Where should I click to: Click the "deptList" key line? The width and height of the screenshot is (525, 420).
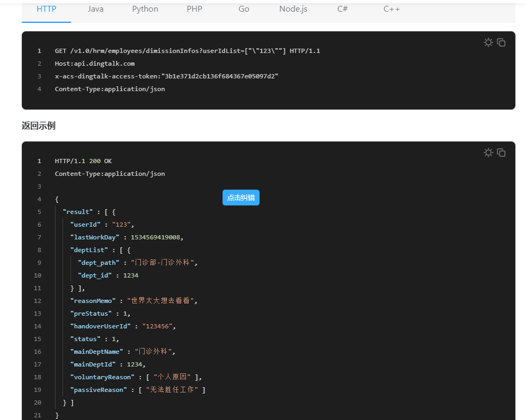[x=101, y=250]
